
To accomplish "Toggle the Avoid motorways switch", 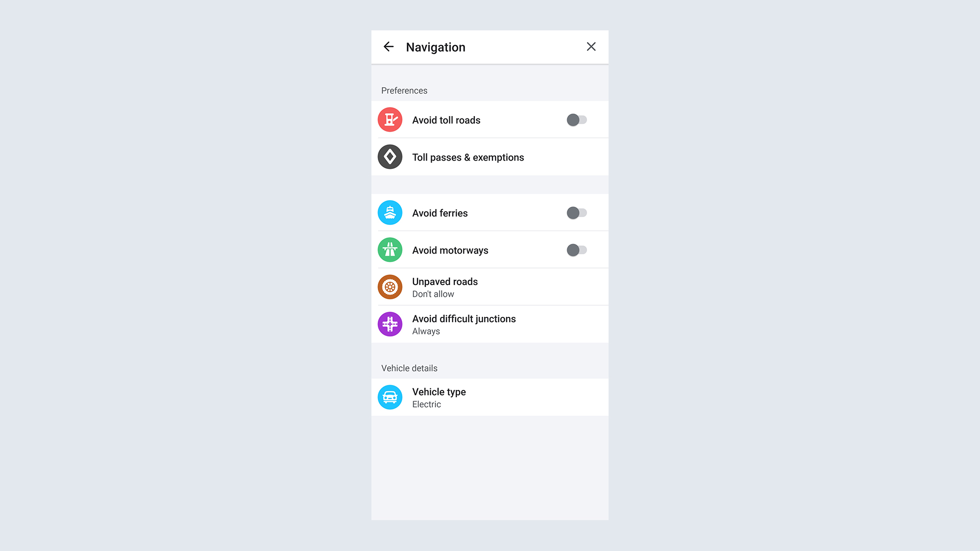I will click(x=576, y=250).
